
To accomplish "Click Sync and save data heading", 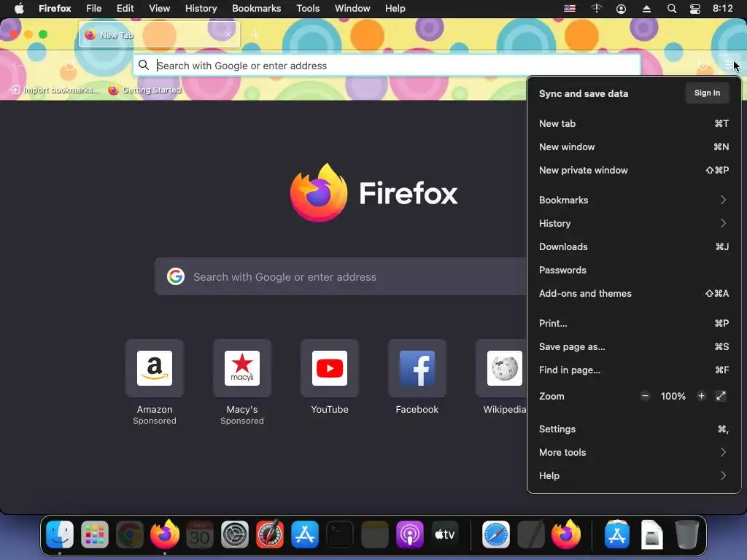I will [x=583, y=93].
